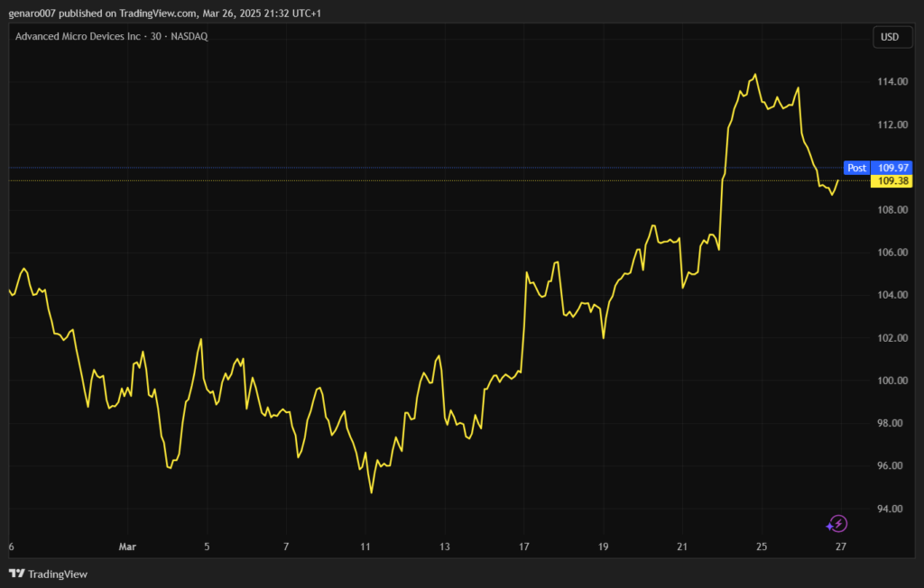Click the yellow line's highest peak
This screenshot has width=924, height=588.
tap(755, 75)
